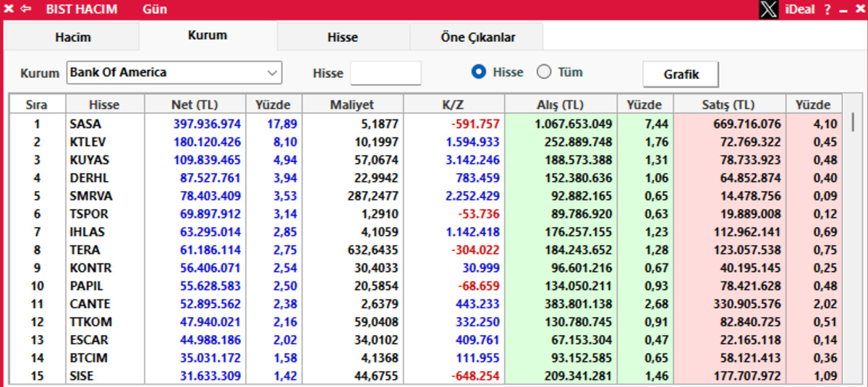This screenshot has height=387, width=868.
Task: Click the question mark help icon
Action: coord(827,9)
